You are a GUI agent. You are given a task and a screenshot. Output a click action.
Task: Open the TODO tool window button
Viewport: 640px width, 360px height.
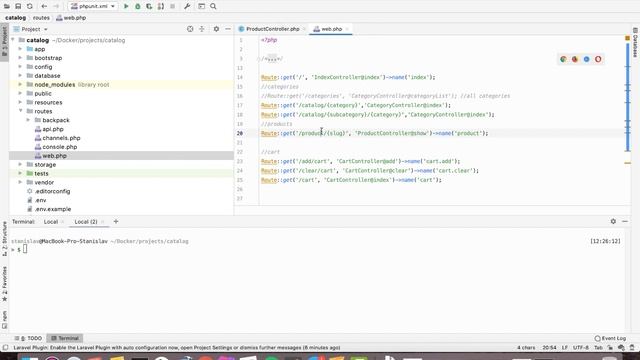tap(29, 338)
